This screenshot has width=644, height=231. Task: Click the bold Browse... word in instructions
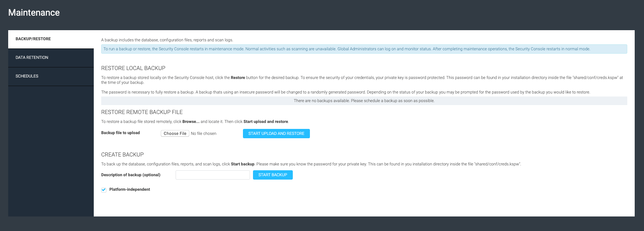(191, 121)
